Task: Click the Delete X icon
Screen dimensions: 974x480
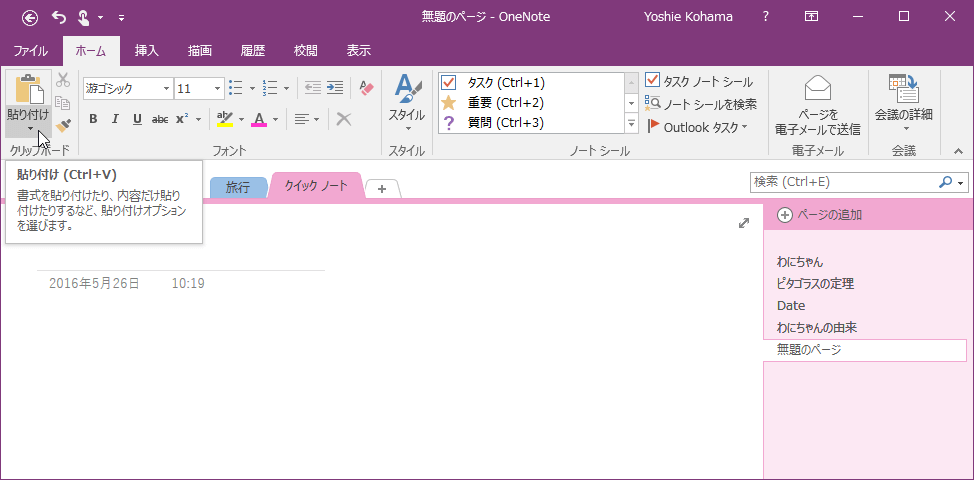Action: point(344,119)
